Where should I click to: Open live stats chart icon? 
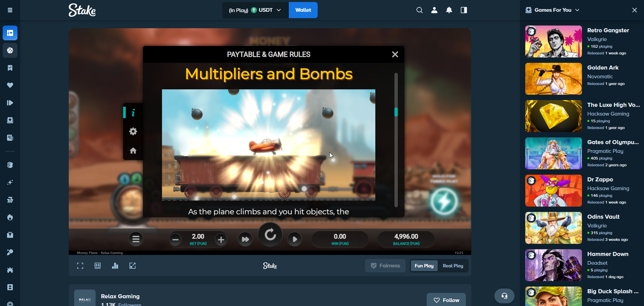click(115, 266)
